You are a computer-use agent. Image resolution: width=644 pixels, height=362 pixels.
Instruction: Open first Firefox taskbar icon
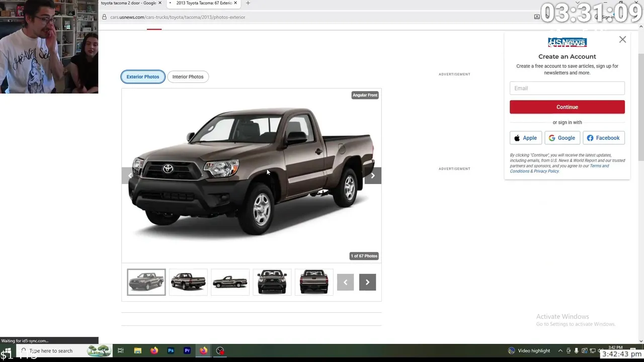click(x=154, y=351)
